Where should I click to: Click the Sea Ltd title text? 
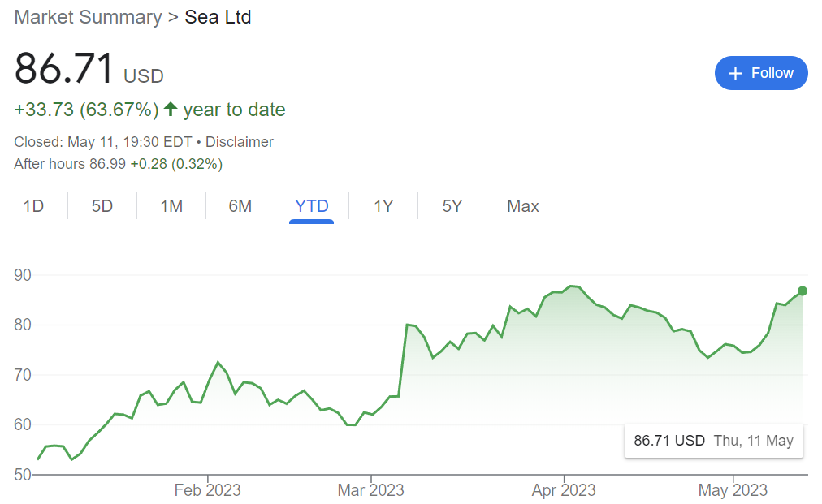coord(218,17)
